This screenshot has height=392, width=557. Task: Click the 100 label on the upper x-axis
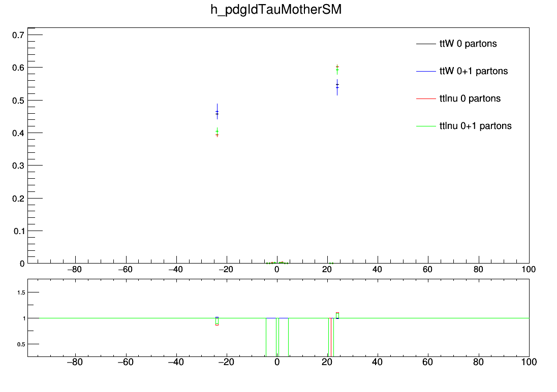(x=529, y=270)
